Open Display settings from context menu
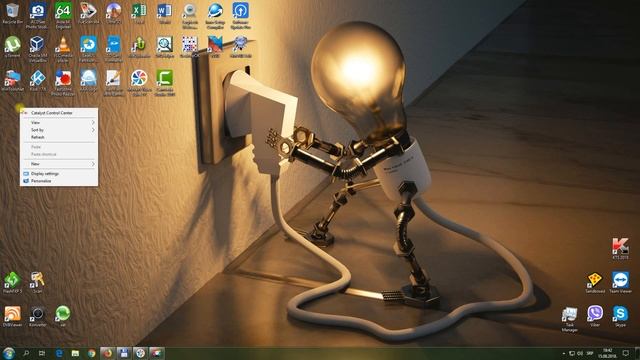 tap(59, 173)
